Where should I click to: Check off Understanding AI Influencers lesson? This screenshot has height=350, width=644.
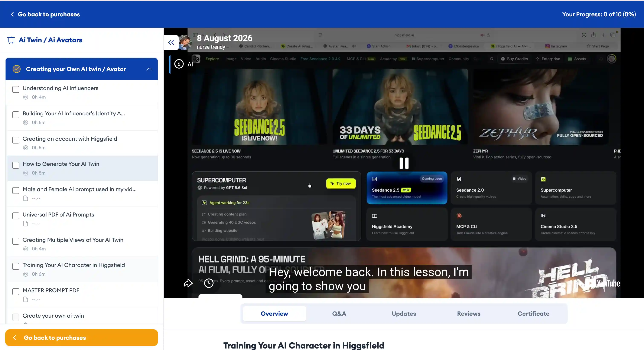click(x=16, y=89)
